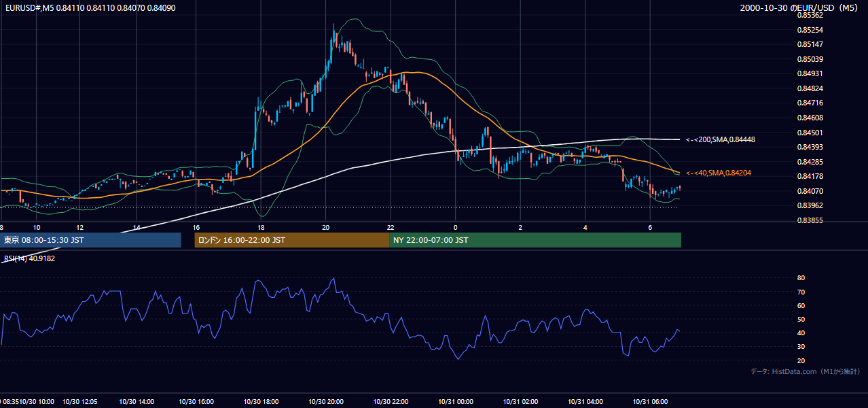The width and height of the screenshot is (868, 408).
Task: Click price axis value 0.84285
Action: 810,162
